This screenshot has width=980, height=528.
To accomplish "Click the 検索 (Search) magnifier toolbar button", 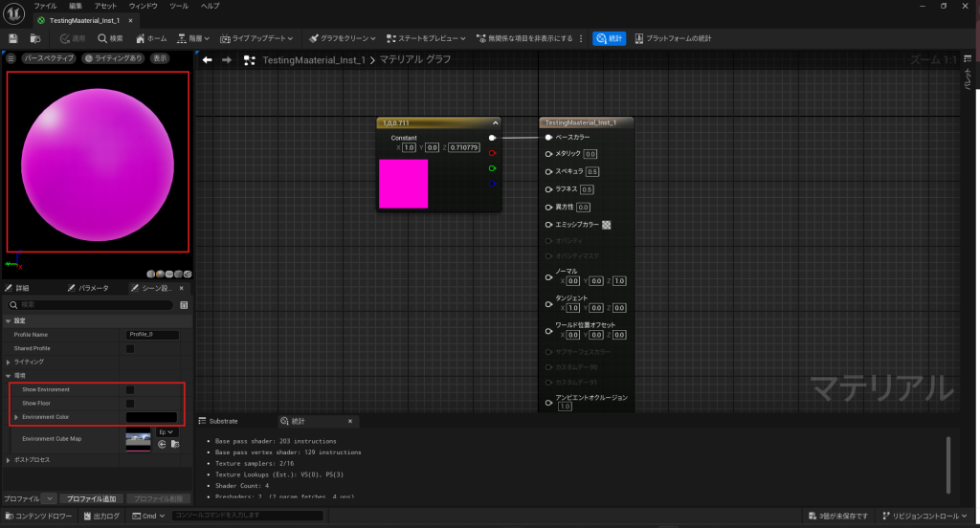I will 110,38.
